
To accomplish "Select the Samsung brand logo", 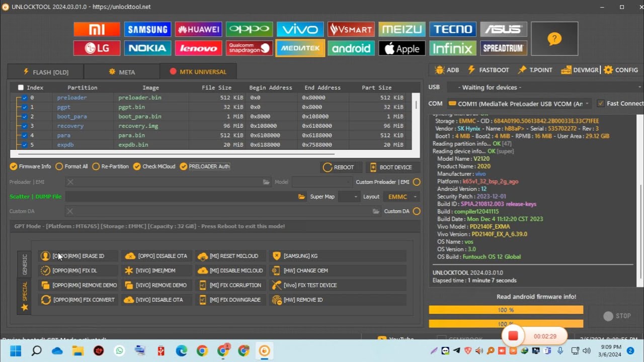I will 147,29.
